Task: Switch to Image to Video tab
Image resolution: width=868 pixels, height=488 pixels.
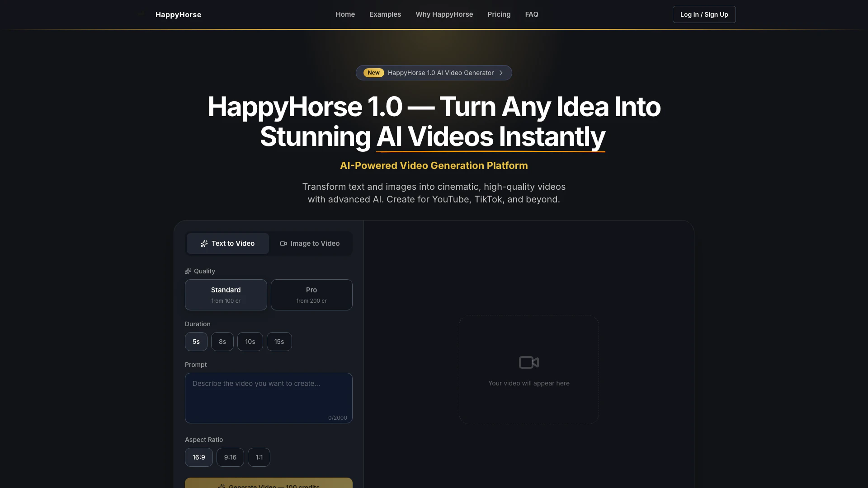Action: 310,244
